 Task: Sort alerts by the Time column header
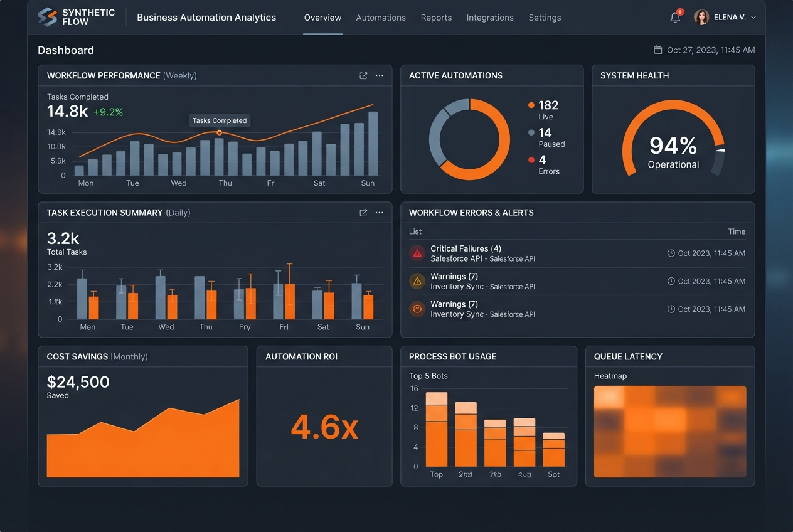coord(737,231)
